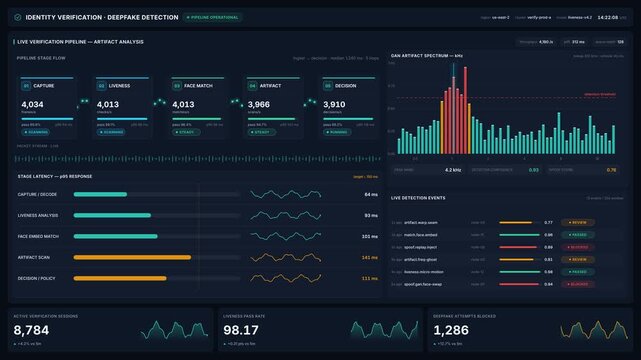
Task: Click the Active Verification Sessions sparkline
Action: tap(175, 331)
